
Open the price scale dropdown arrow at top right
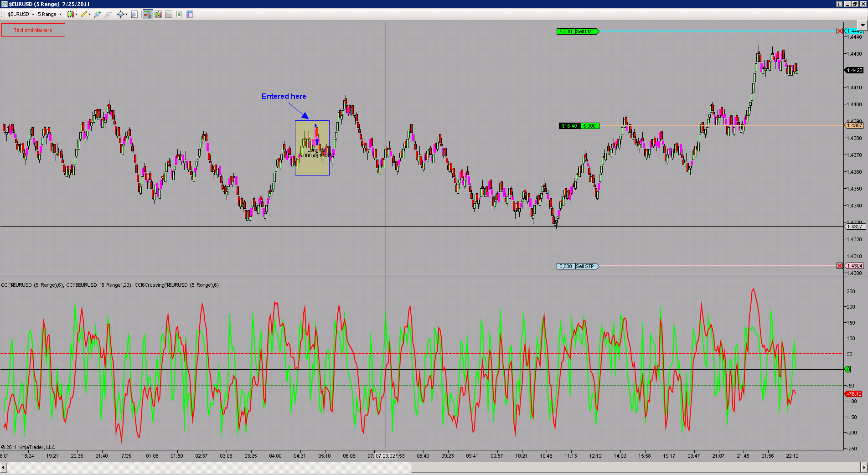pos(863,25)
